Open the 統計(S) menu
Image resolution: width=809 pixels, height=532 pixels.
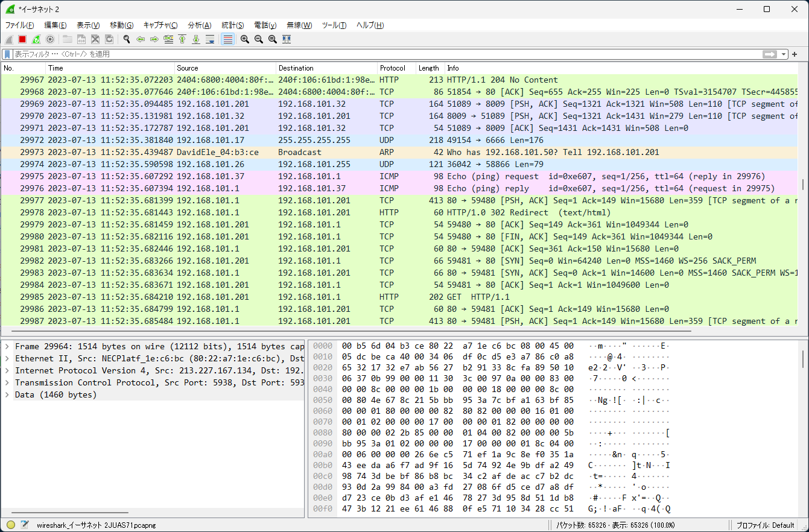233,25
